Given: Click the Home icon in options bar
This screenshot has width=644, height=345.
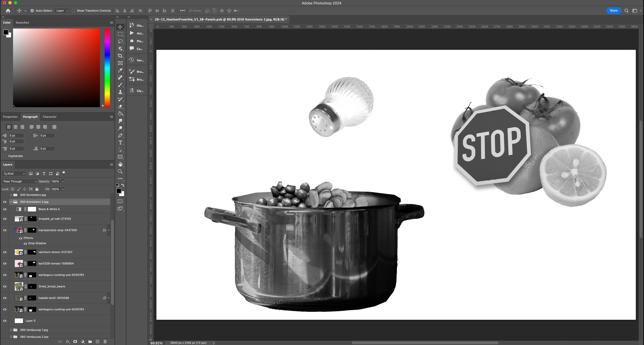Looking at the screenshot, I should tap(8, 11).
